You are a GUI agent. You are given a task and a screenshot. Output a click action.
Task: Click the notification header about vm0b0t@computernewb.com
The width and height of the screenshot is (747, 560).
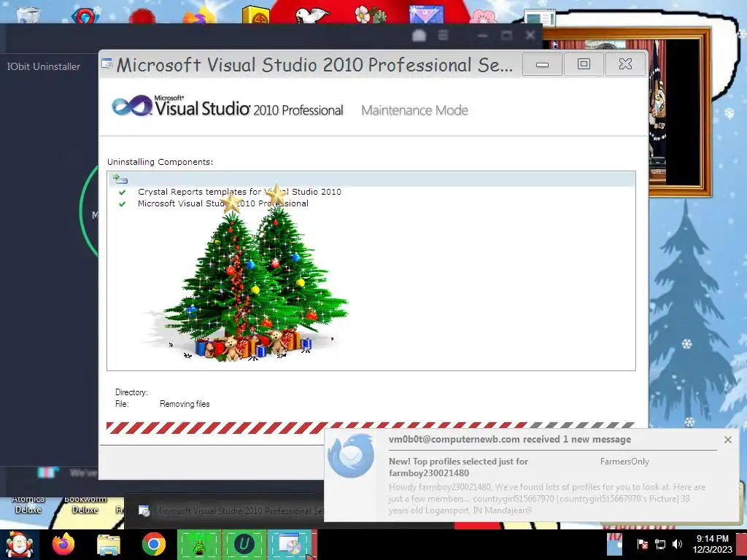[510, 439]
